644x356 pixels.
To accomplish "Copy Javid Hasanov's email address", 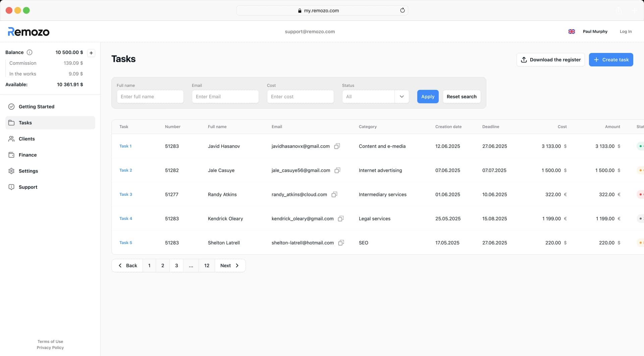I will (x=337, y=146).
